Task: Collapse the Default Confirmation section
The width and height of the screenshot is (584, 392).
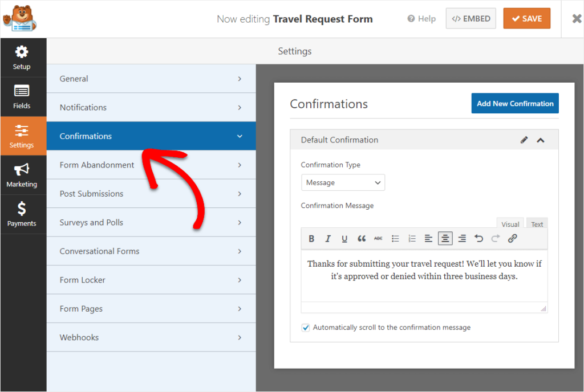Action: pos(541,140)
